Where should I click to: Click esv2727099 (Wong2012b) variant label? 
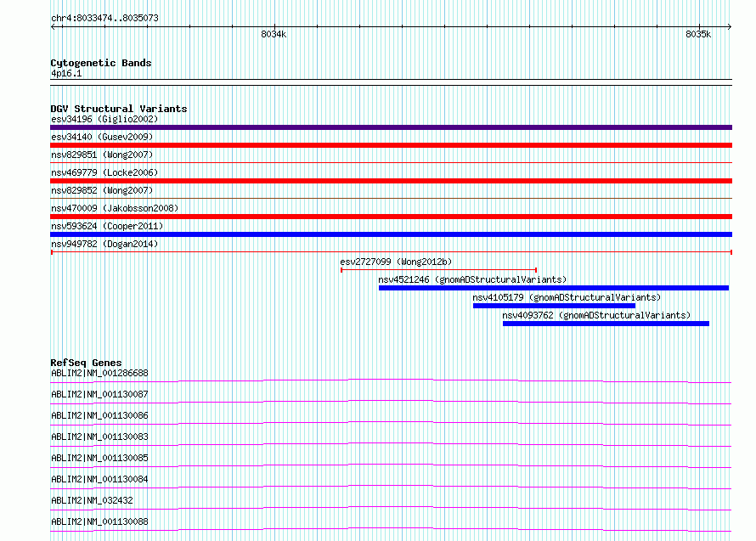click(x=396, y=262)
